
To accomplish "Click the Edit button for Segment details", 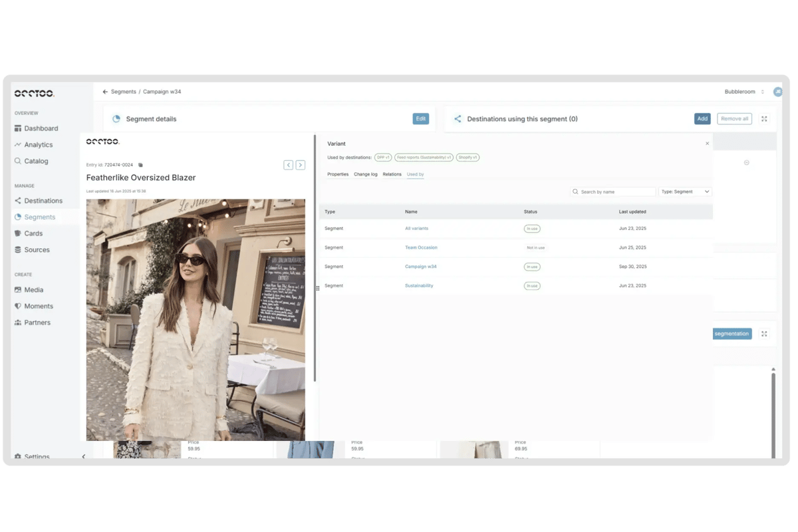I will 420,119.
